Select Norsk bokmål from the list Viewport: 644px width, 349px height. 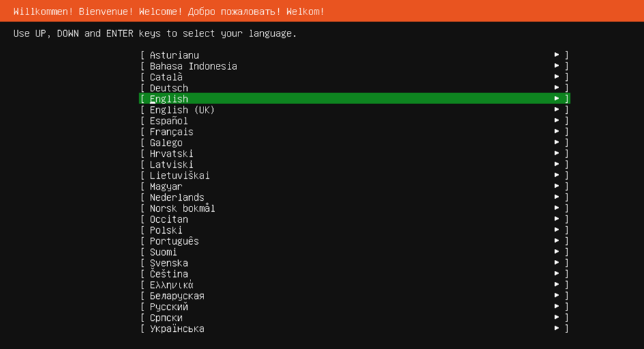[182, 208]
